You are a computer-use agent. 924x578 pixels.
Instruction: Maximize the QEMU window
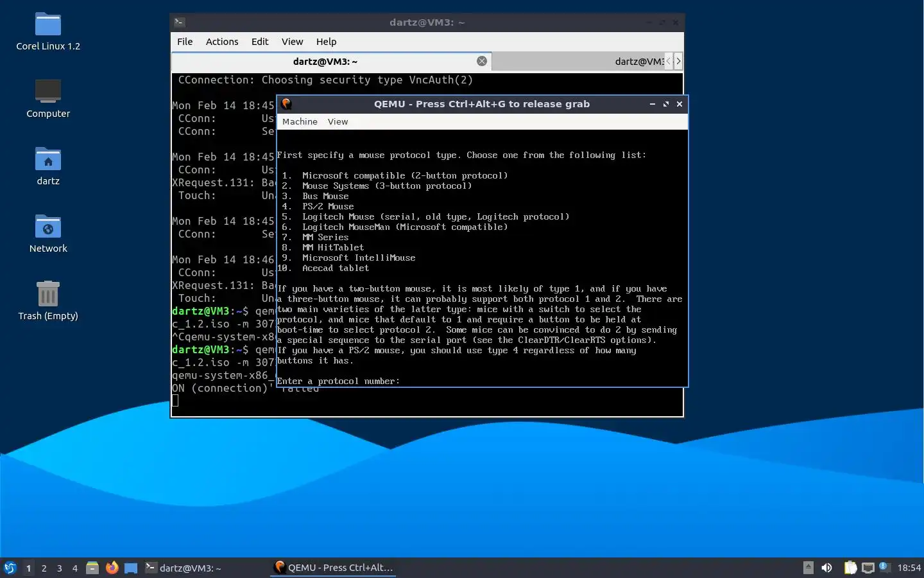[666, 104]
